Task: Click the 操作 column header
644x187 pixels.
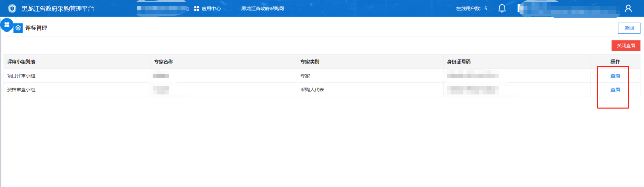Action: (x=615, y=61)
